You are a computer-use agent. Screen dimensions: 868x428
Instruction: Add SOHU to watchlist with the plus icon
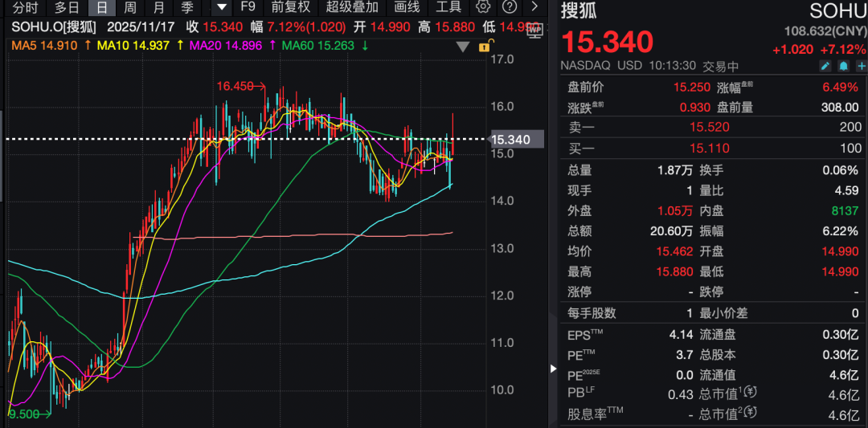point(861,66)
